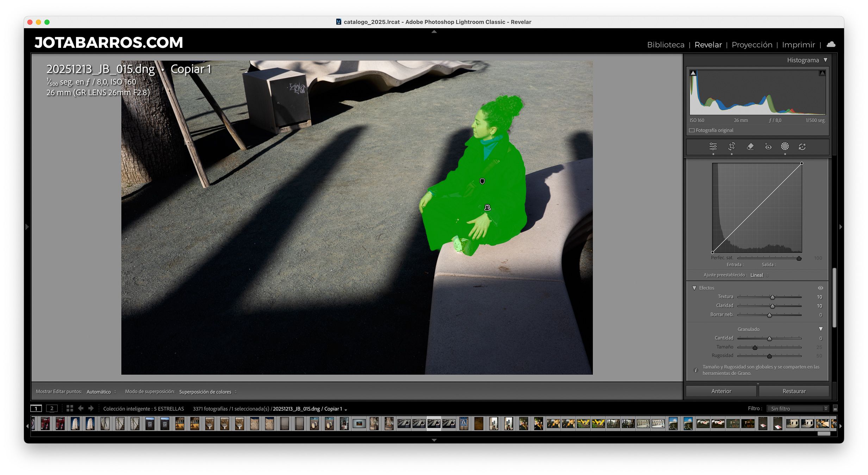The width and height of the screenshot is (868, 475).
Task: Open the Imprimir module
Action: [798, 45]
